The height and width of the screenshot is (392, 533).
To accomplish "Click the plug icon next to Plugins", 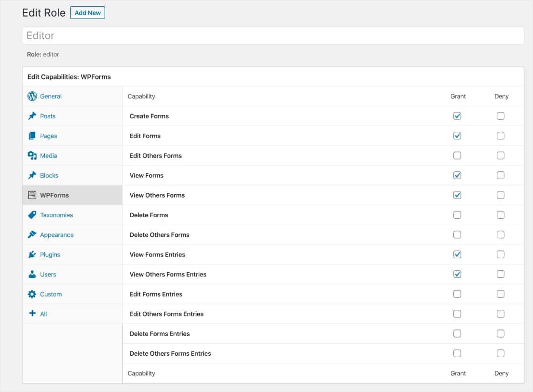I will (x=32, y=254).
